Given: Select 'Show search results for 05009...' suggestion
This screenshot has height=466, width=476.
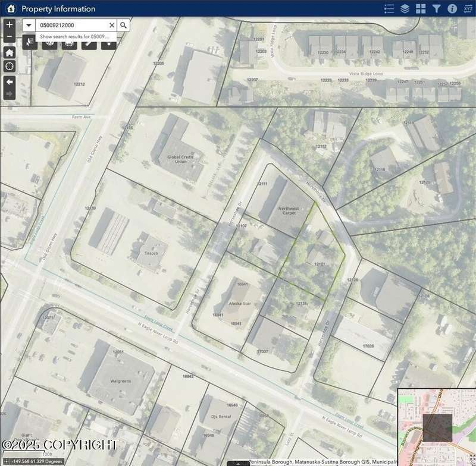Looking at the screenshot, I should [x=74, y=36].
